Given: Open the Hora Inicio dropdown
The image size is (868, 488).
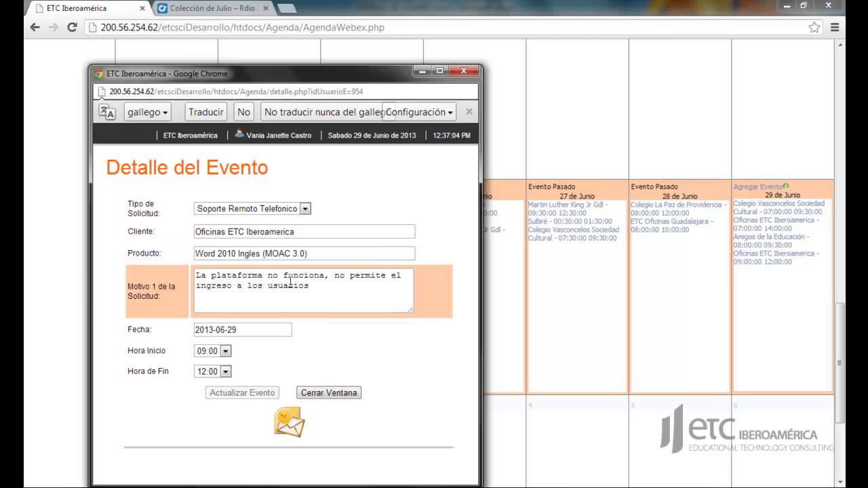Looking at the screenshot, I should (226, 351).
